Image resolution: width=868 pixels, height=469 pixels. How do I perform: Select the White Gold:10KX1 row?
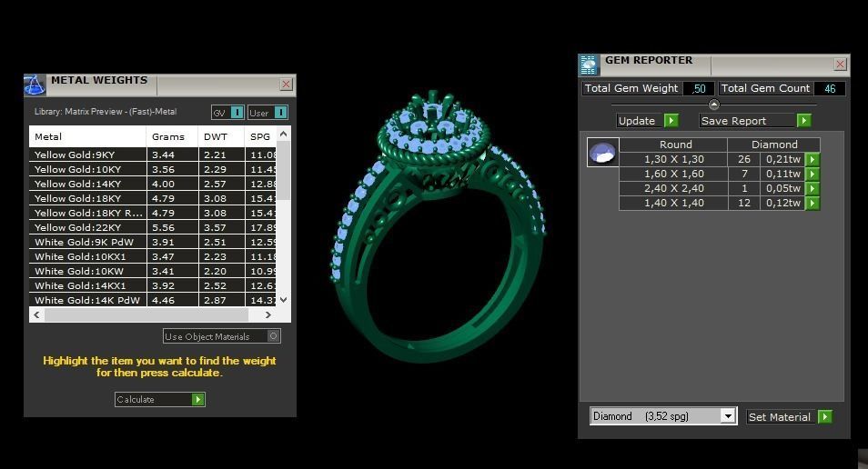152,256
